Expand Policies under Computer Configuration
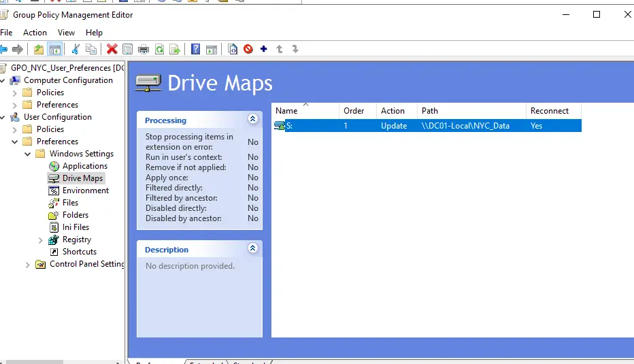This screenshot has width=634, height=364. point(15,93)
